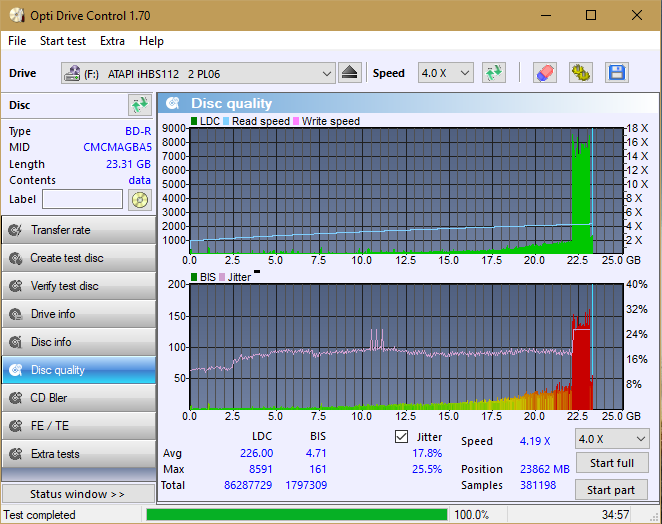Click the Length value 23.31 GB
Image resolution: width=662 pixels, height=524 pixels.
[x=128, y=164]
